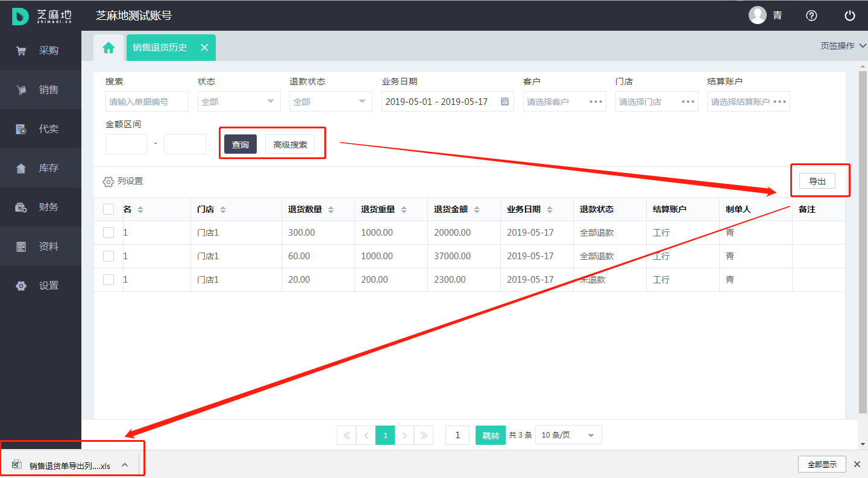Go to the home tab icon

click(x=108, y=48)
